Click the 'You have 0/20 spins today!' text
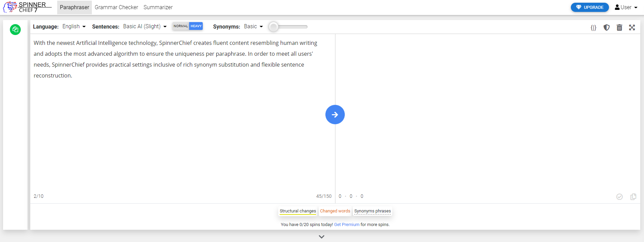644x242 pixels. 307,225
